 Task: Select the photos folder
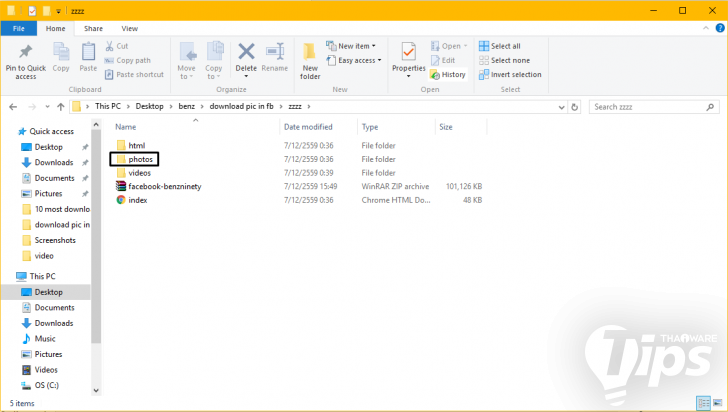[x=140, y=159]
